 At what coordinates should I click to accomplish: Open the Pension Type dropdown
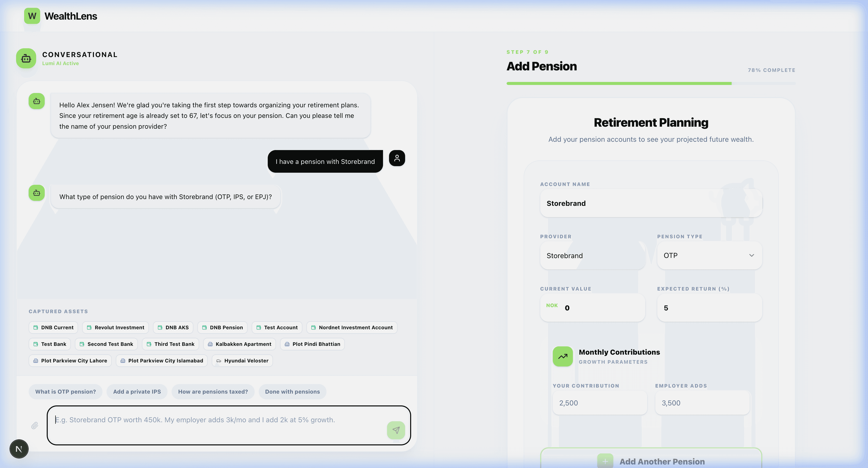click(x=709, y=256)
